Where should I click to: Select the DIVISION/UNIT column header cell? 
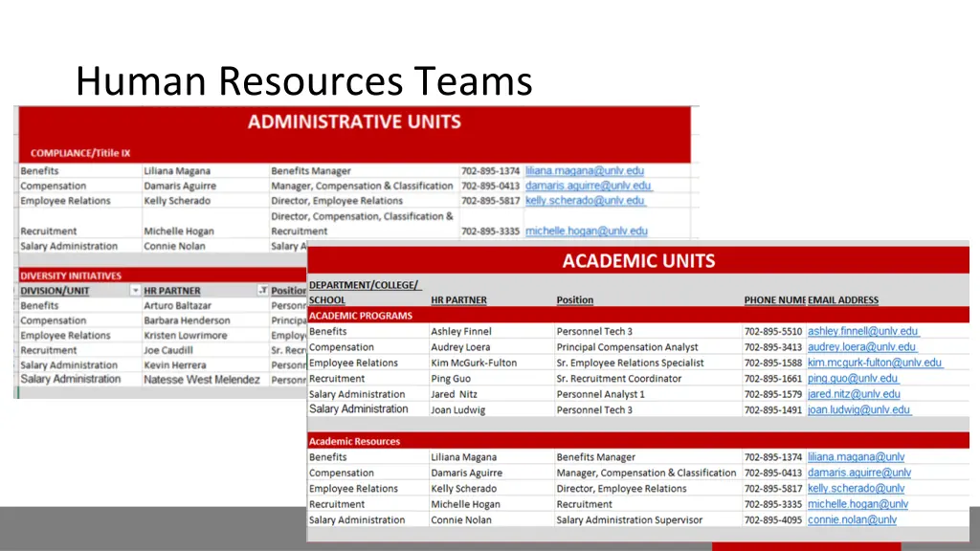tap(79, 291)
